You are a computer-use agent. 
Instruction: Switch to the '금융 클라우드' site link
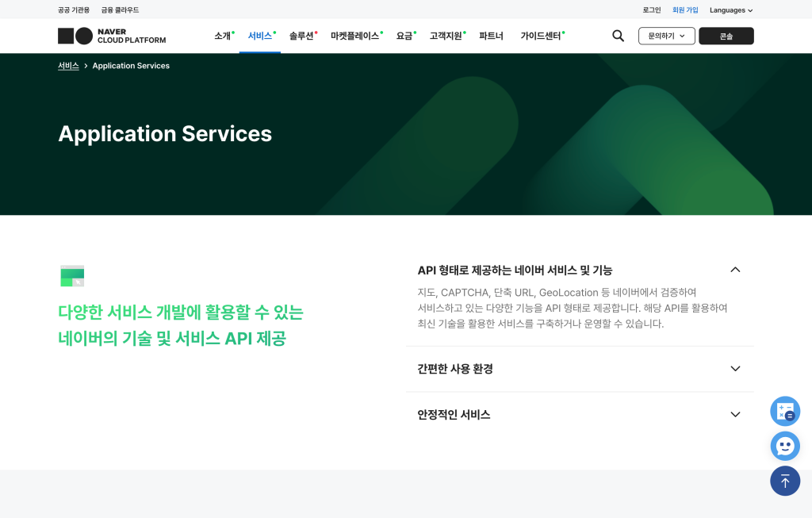click(x=120, y=10)
